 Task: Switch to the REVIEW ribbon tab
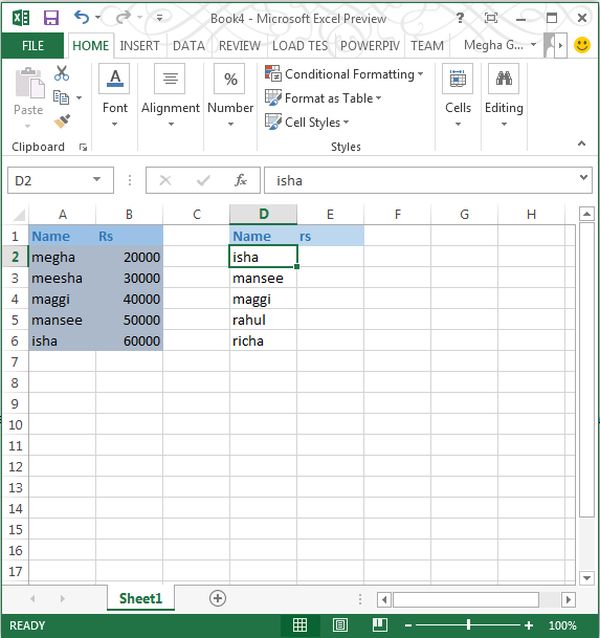pos(240,46)
